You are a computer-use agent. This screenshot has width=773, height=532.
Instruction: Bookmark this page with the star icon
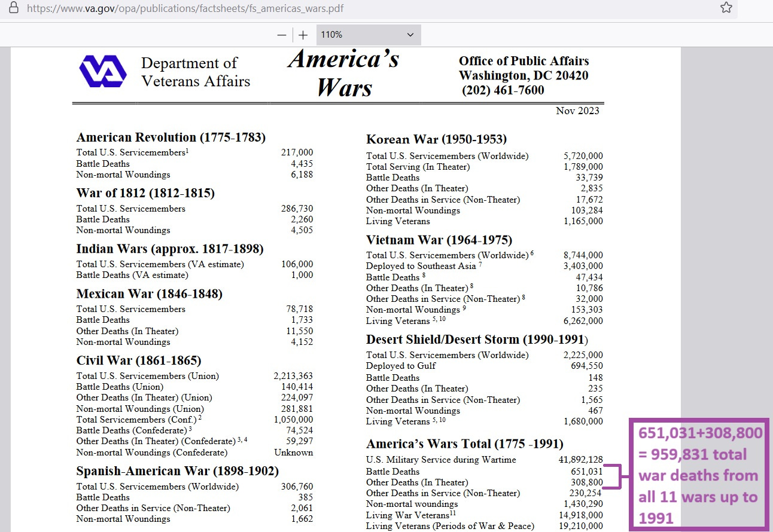coord(726,8)
